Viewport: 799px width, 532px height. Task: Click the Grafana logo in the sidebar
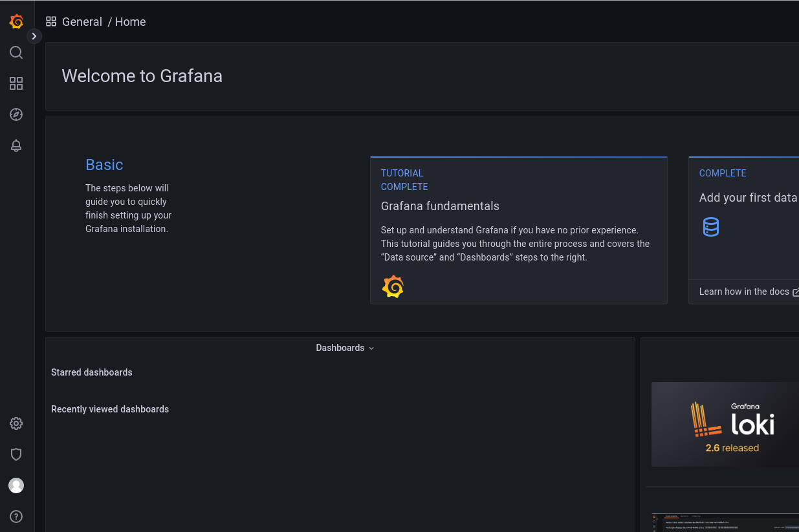coord(16,21)
